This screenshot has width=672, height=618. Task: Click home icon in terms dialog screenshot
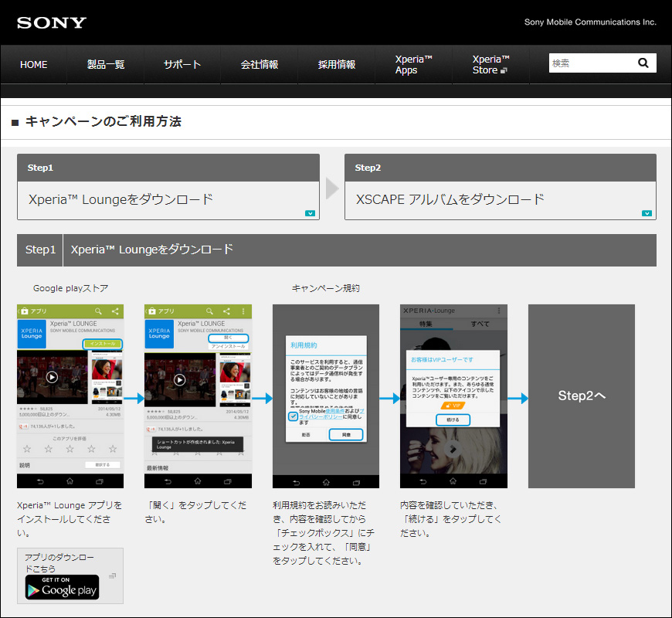pos(326,482)
